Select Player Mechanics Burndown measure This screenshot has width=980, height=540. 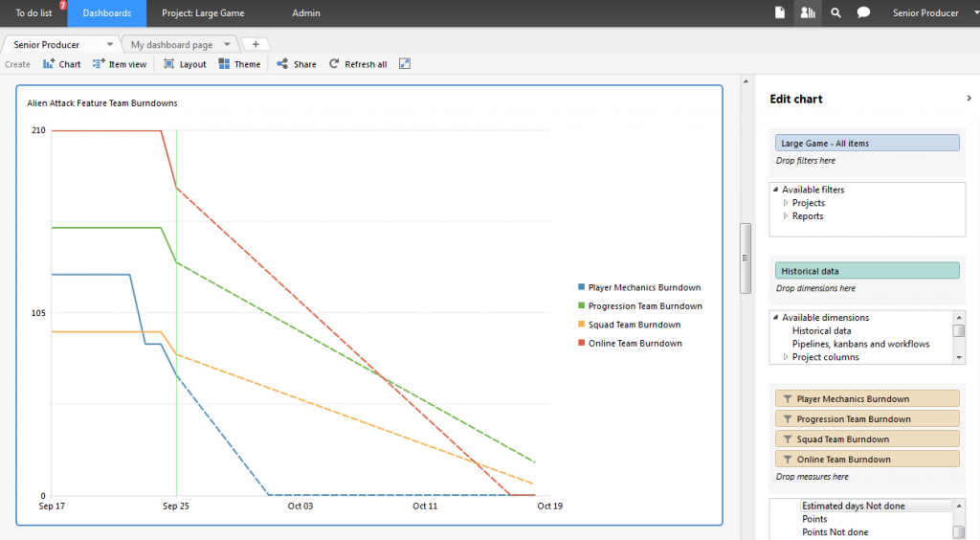(867, 398)
